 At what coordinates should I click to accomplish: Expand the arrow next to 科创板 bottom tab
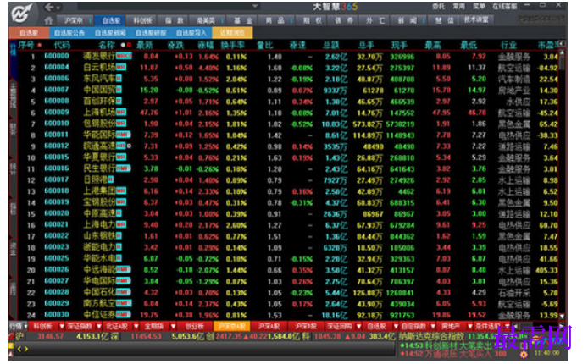(x=62, y=327)
